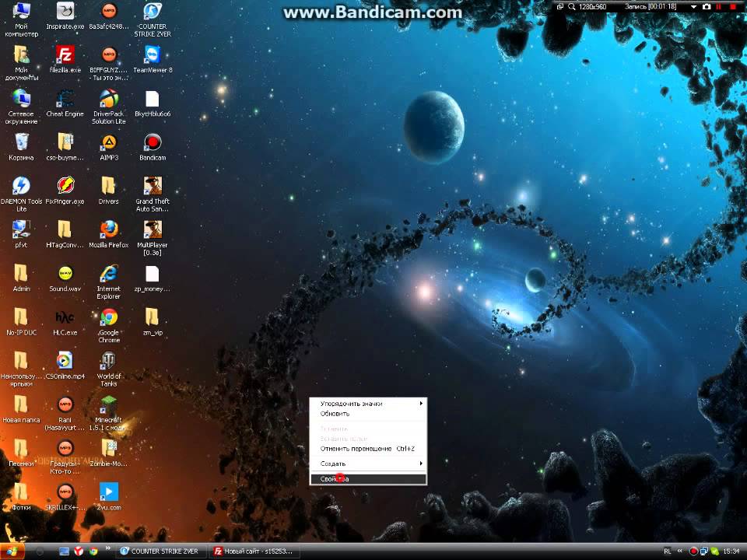Open the Мой компьютер desktop icon
The height and width of the screenshot is (560, 747).
coord(22,19)
